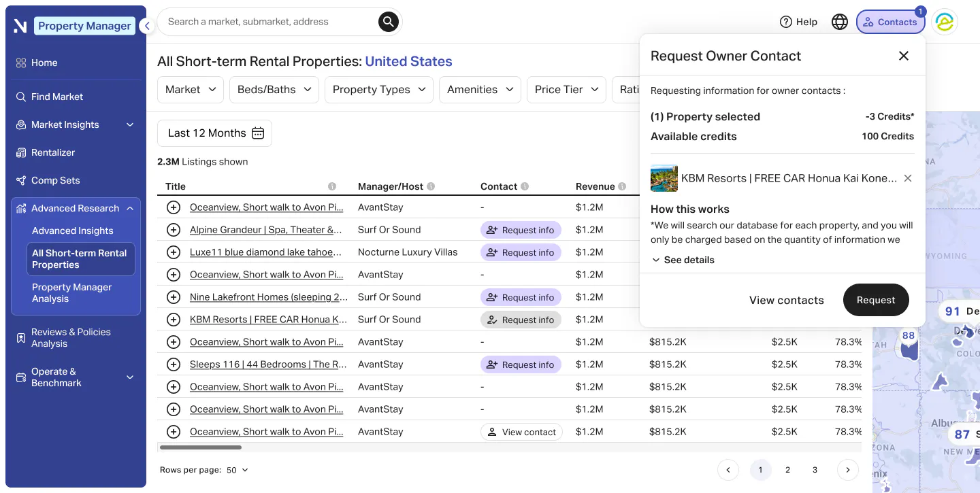This screenshot has height=493, width=980.
Task: Open the Contacts button in header
Action: click(x=890, y=22)
